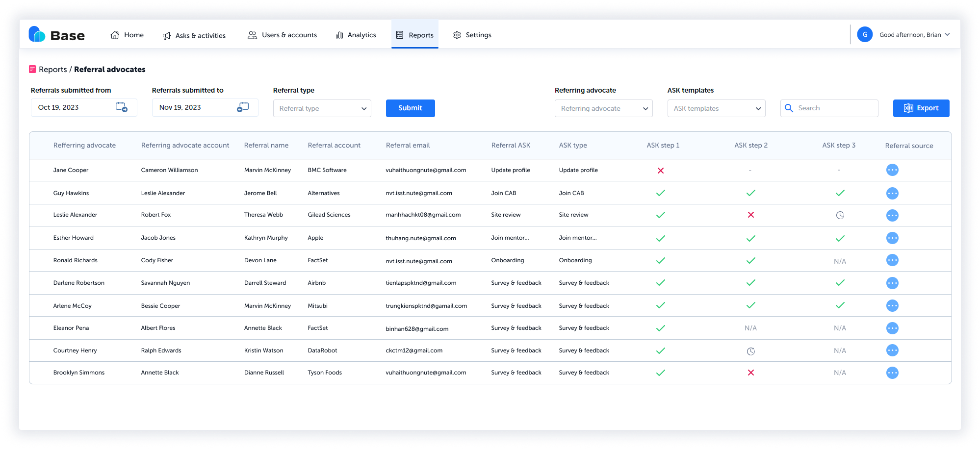Image resolution: width=980 pixels, height=449 pixels.
Task: Expand the Referring advocate dropdown
Action: [x=603, y=108]
